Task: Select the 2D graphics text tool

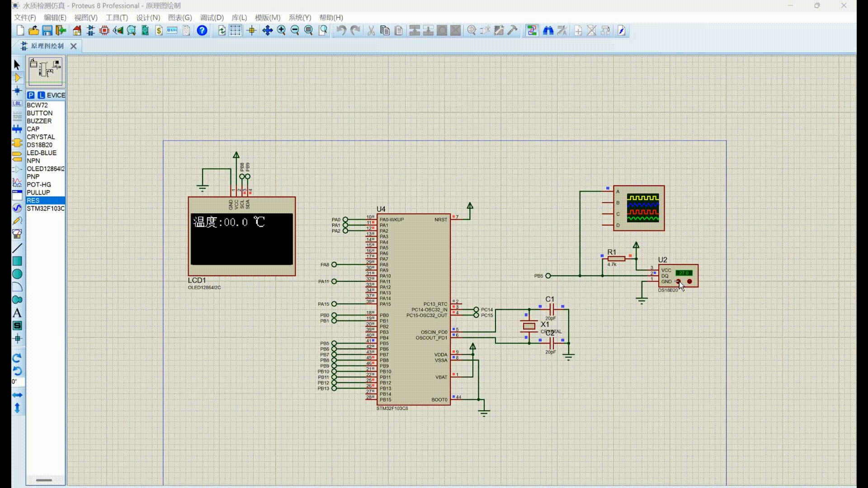Action: 17,312
